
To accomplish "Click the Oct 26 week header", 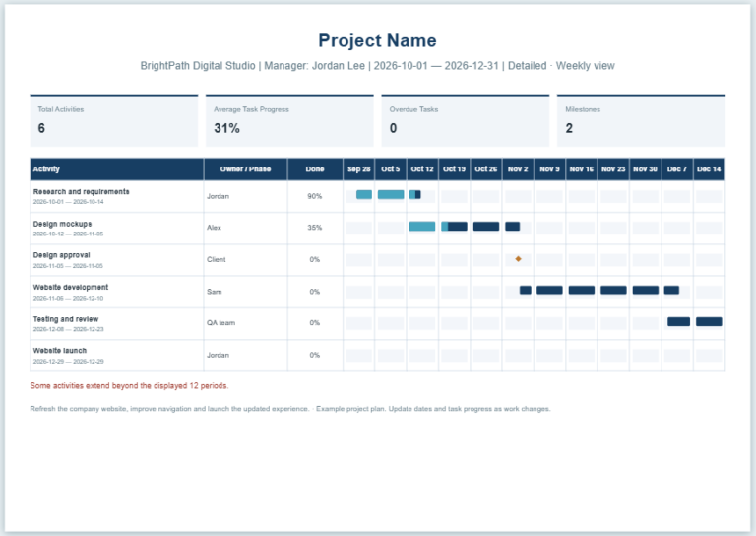I will pos(486,169).
